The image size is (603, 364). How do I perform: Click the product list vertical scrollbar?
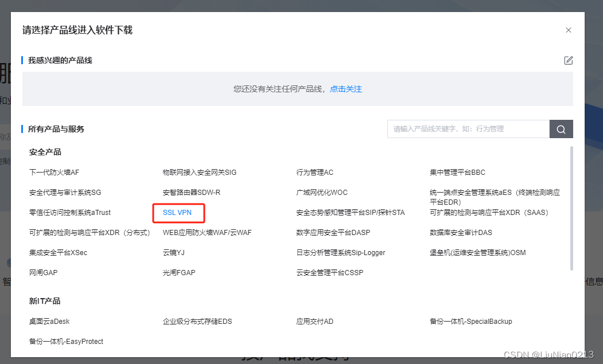click(571, 208)
